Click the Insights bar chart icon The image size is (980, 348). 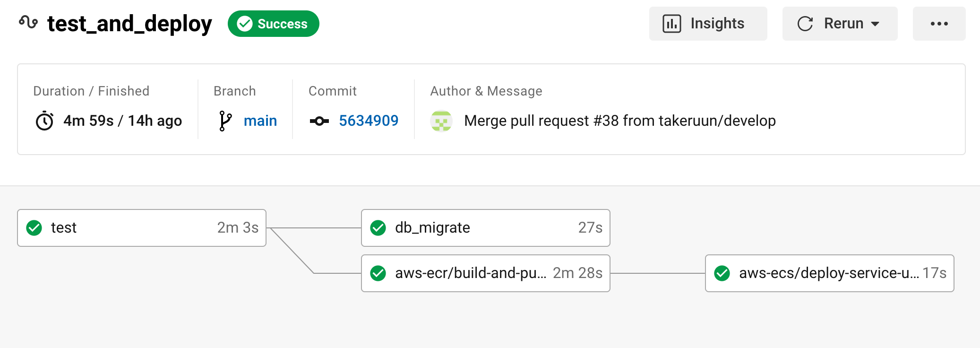pos(671,24)
